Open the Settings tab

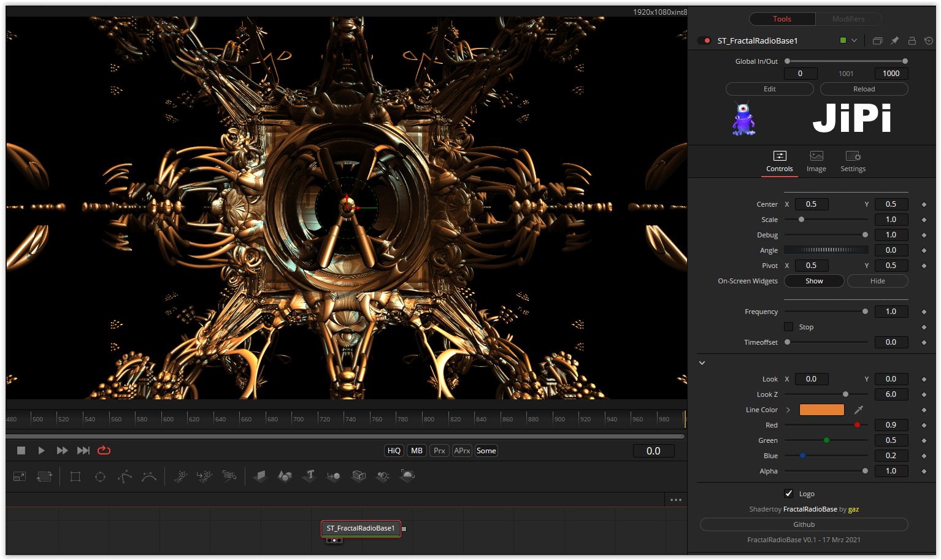[853, 162]
